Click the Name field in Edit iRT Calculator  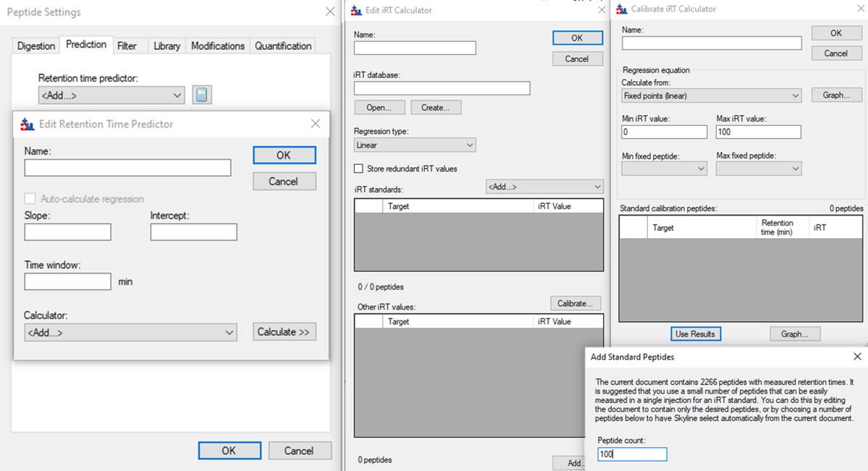click(415, 48)
